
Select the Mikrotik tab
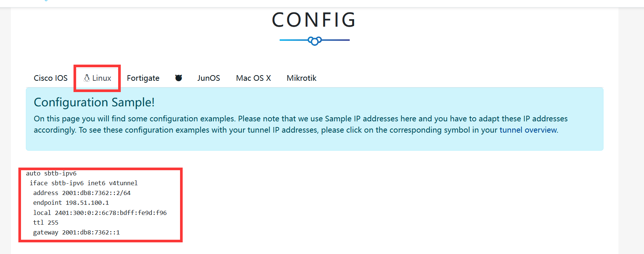302,78
